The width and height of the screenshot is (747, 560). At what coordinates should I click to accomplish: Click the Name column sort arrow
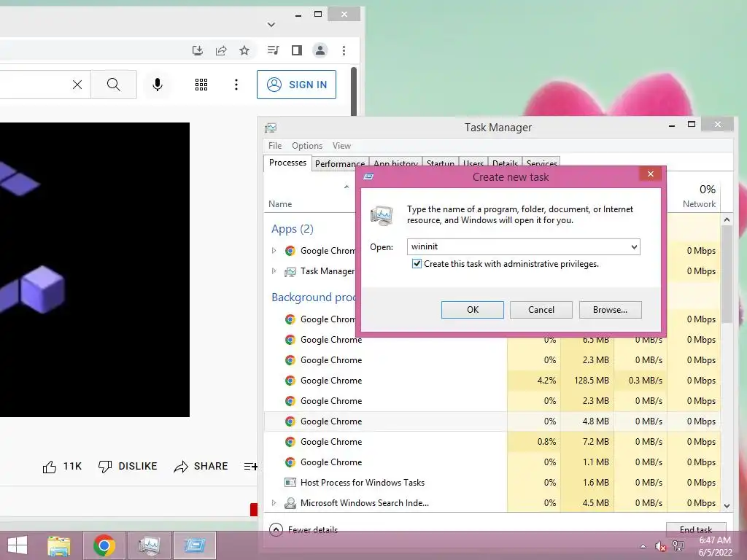click(x=347, y=187)
